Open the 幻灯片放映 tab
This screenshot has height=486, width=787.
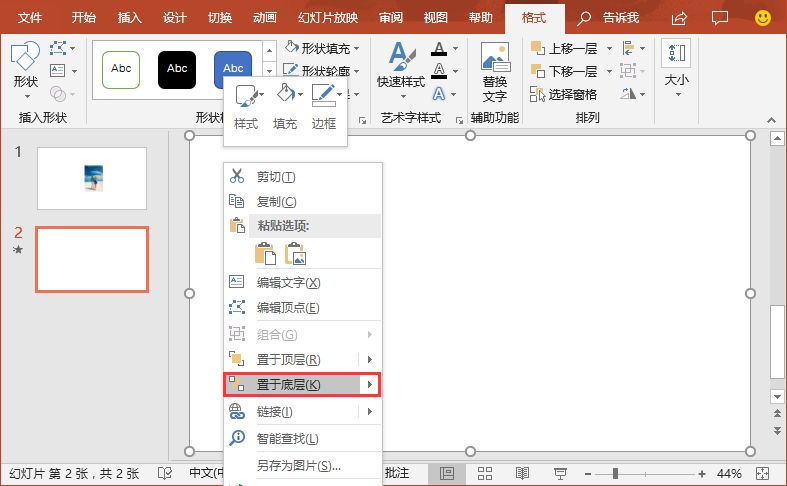point(328,18)
